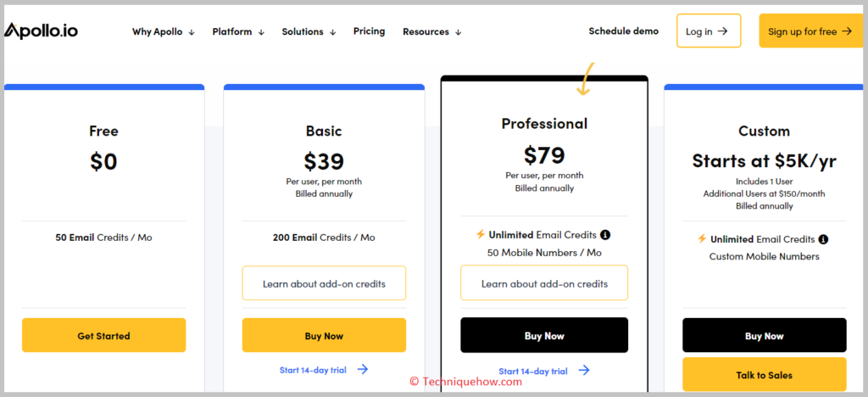Open the Resources dropdown menu

tap(431, 31)
